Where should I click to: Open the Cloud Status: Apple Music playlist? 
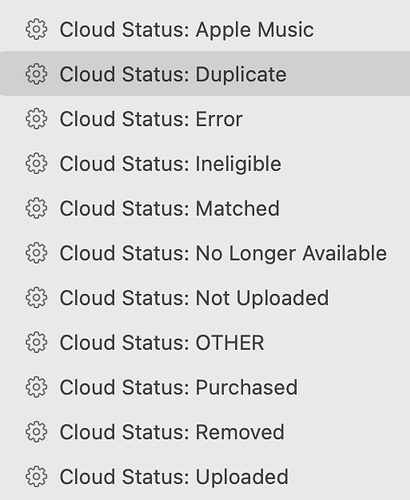(x=205, y=30)
